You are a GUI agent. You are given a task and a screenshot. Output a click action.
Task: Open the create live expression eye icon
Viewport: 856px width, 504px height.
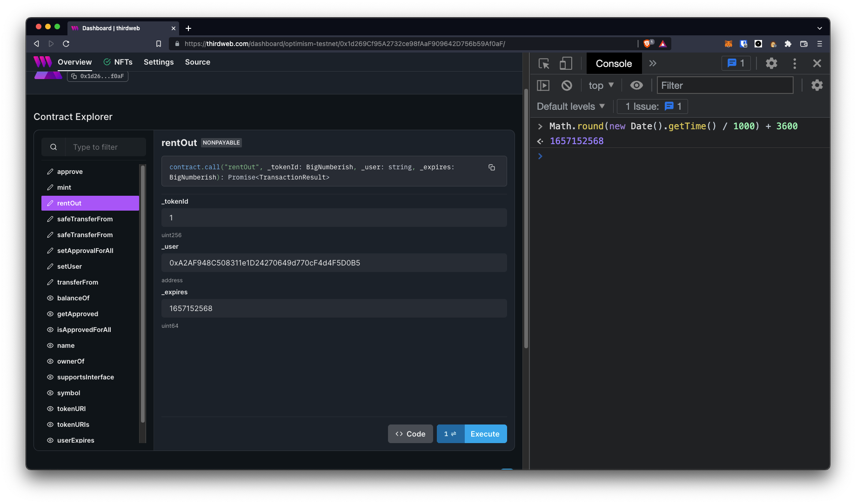pos(636,85)
